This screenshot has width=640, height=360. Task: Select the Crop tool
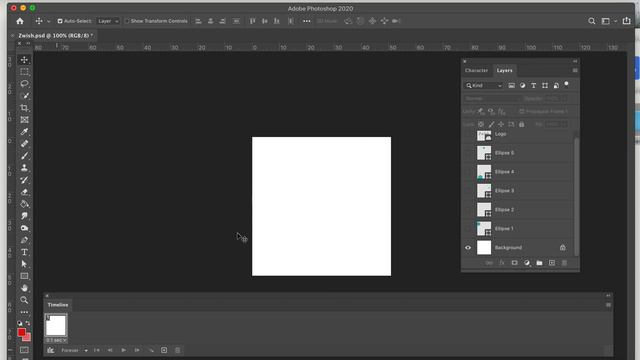tap(24, 108)
